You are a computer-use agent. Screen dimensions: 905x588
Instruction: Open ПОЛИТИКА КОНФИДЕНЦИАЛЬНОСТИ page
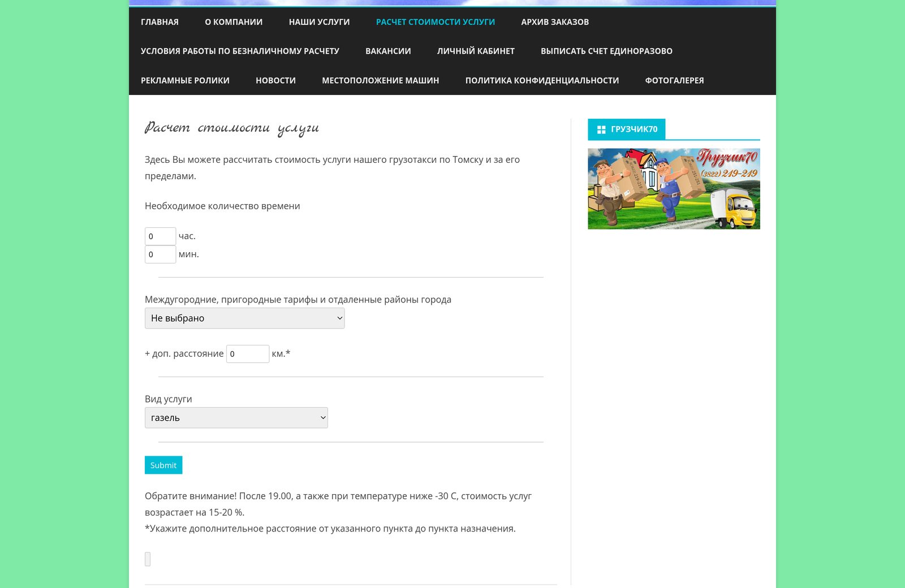click(x=542, y=81)
